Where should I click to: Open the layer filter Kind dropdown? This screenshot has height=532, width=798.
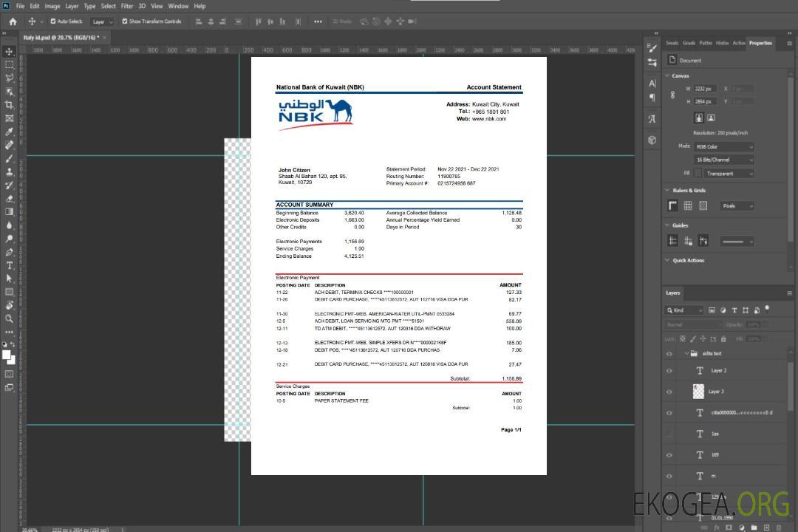coord(684,310)
